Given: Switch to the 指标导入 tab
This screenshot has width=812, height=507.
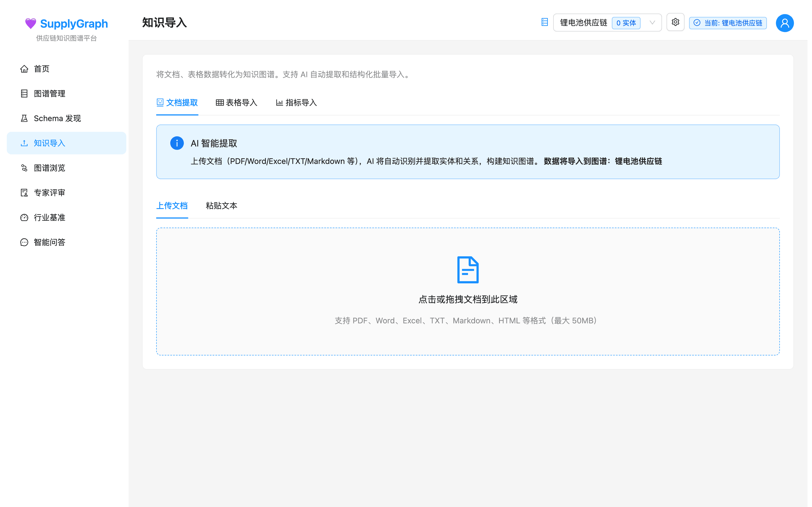Looking at the screenshot, I should click(296, 103).
